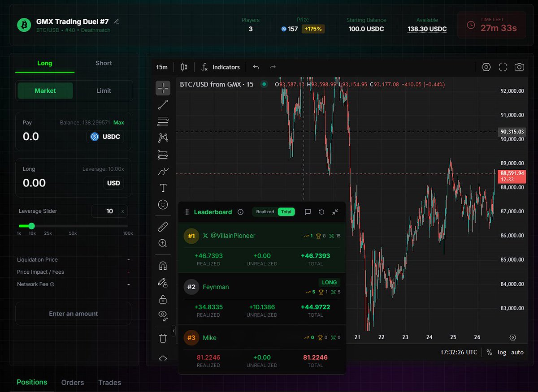This screenshot has height=392, width=538.
Task: Set leverage slider to 50x mark
Action: click(x=73, y=233)
